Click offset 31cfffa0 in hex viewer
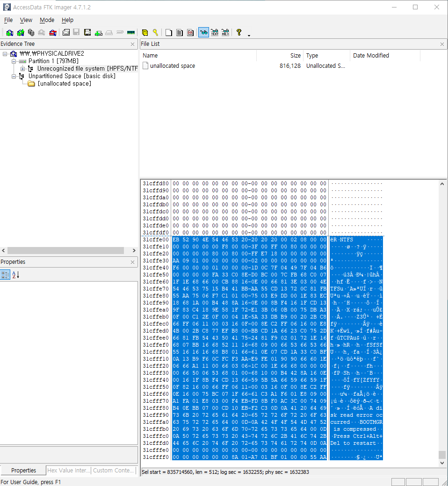 [156, 422]
